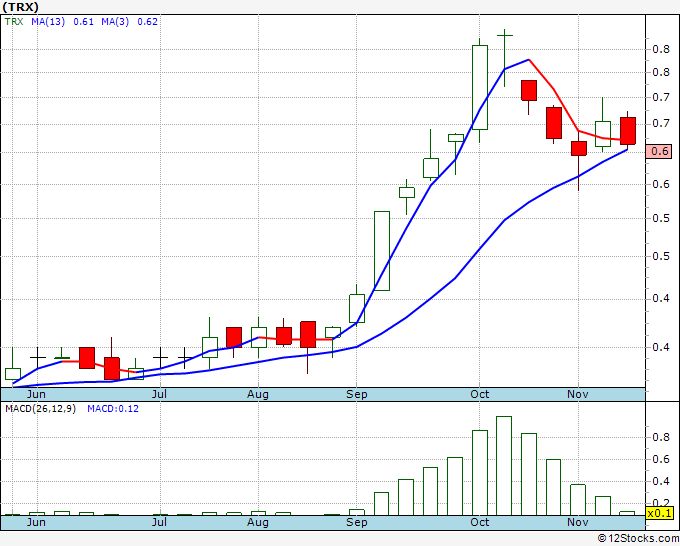Select Sep on the price chart time axis
The height and width of the screenshot is (546, 680).
356,394
